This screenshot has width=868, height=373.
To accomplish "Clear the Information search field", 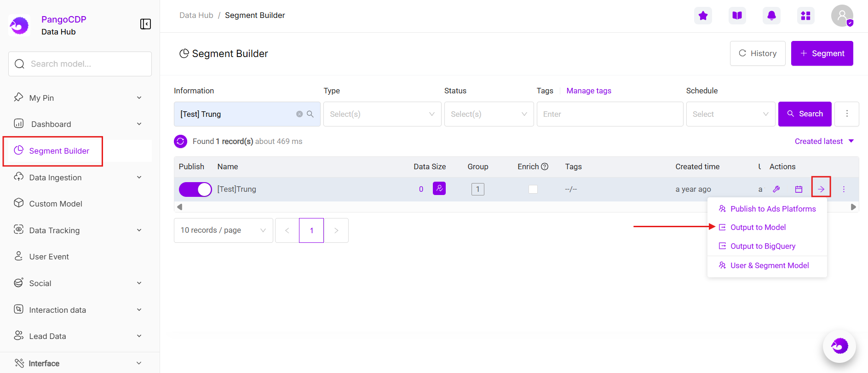I will [299, 114].
